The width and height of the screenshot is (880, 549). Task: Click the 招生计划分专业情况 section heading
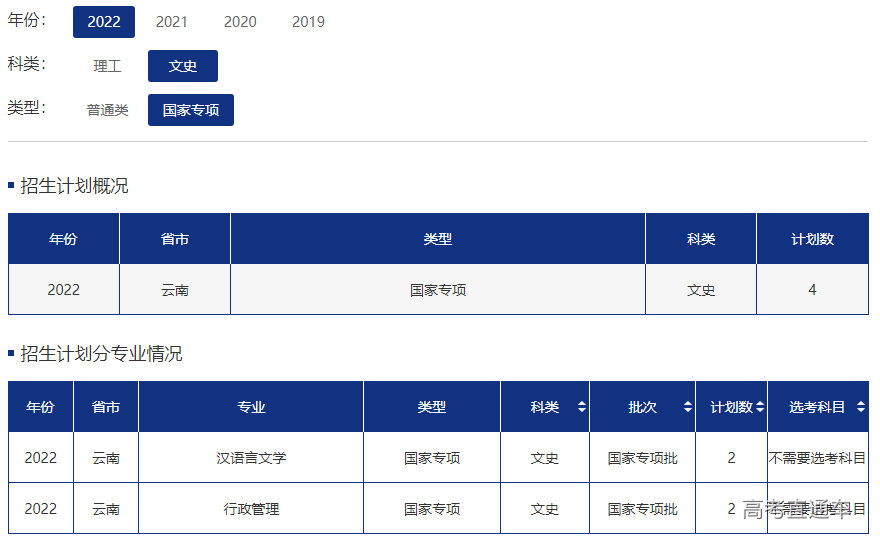coord(101,354)
